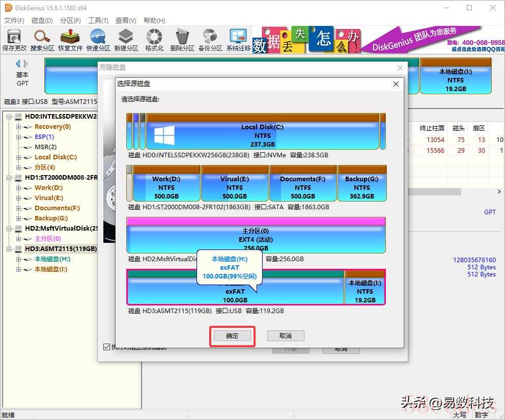Open the 文件(F) menu
The image size is (505, 420).
click(x=14, y=20)
